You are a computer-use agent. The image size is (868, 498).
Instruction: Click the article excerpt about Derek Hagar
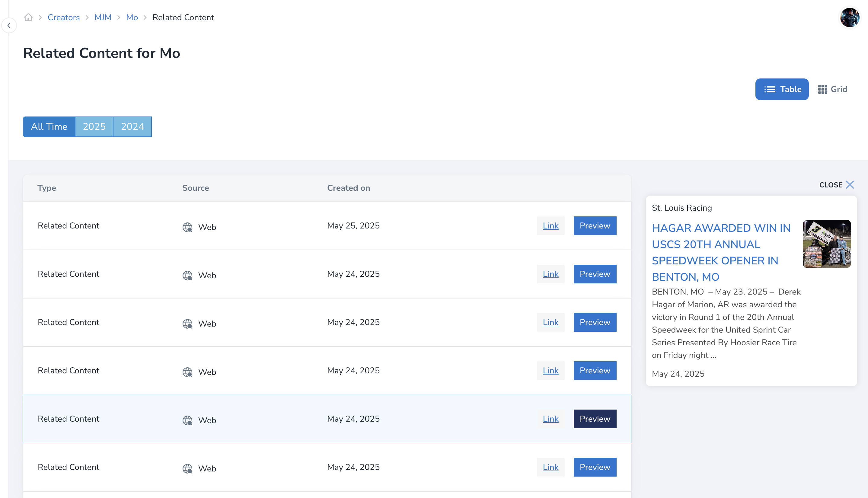(x=726, y=323)
